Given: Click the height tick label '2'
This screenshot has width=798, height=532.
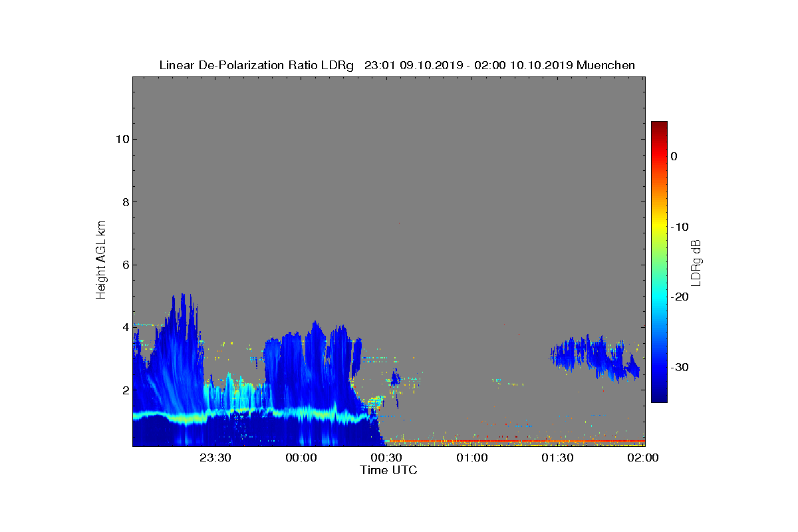Looking at the screenshot, I should 124,390.
